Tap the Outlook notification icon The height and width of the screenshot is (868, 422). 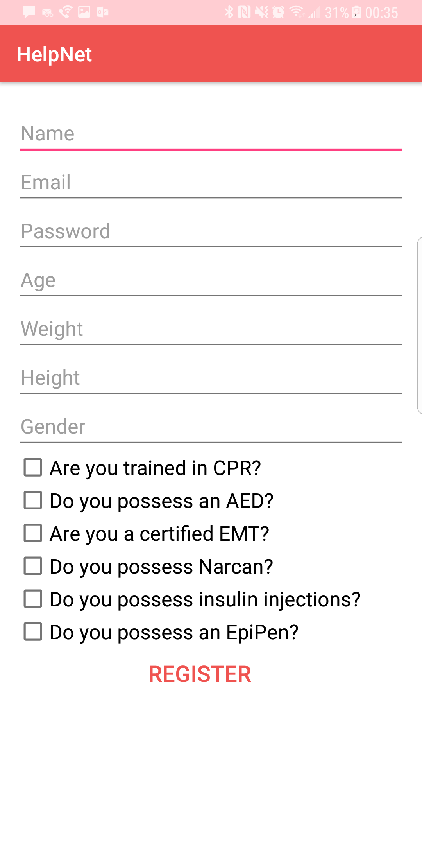pyautogui.click(x=102, y=13)
